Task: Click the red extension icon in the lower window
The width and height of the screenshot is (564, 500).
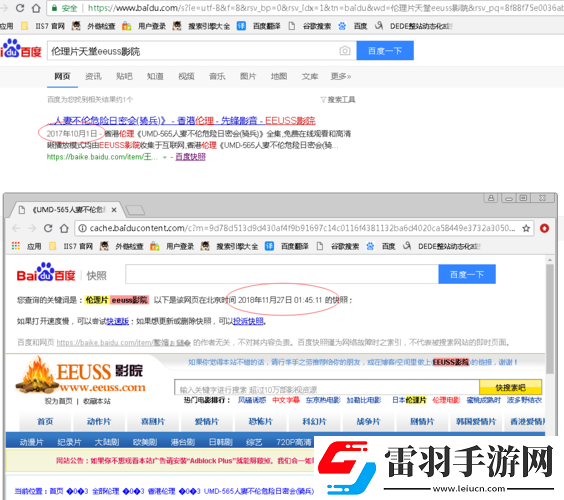Action: [544, 228]
